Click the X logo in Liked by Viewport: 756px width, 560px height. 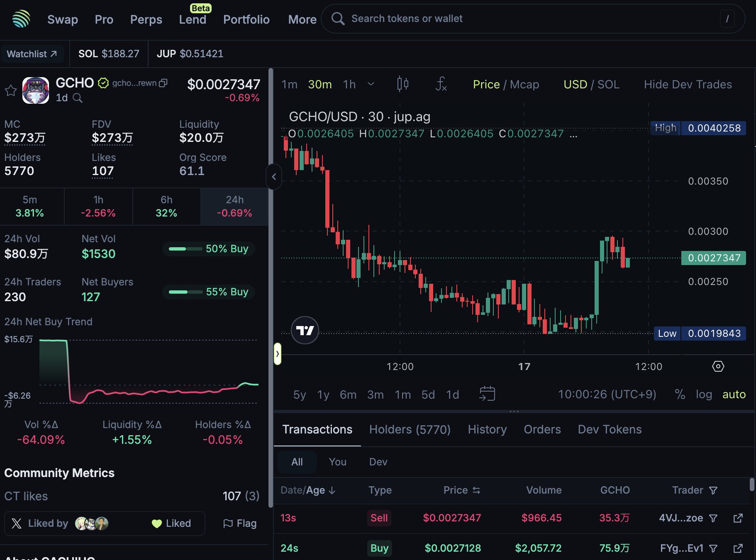click(x=17, y=523)
